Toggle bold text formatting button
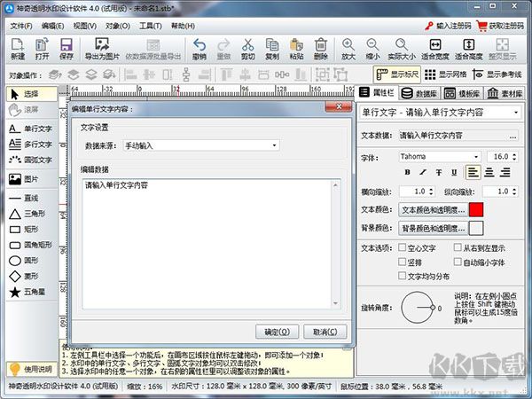 coord(409,172)
